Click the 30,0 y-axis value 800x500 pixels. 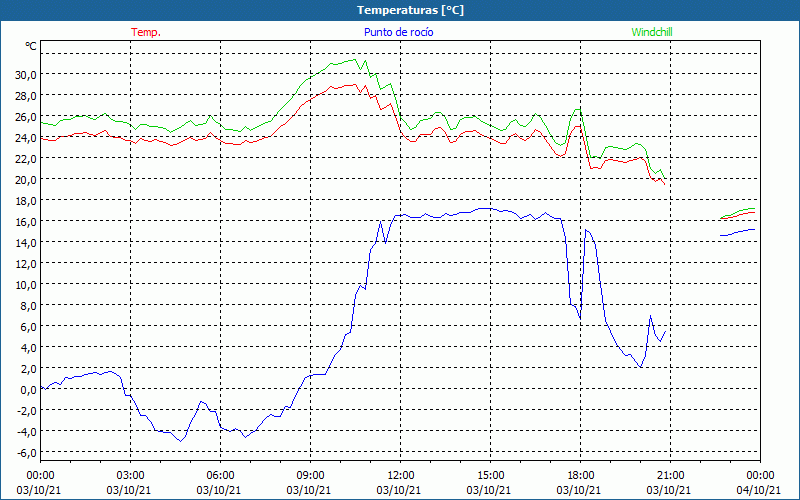pos(26,74)
